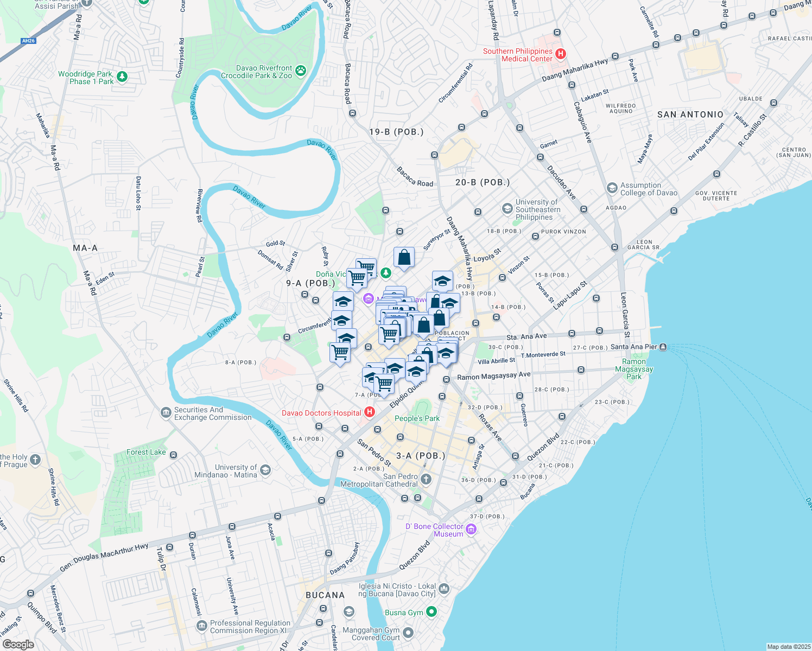Select Iglesia Ni Cristo Lokal ng Bucana icon
This screenshot has height=651, width=812.
(444, 589)
